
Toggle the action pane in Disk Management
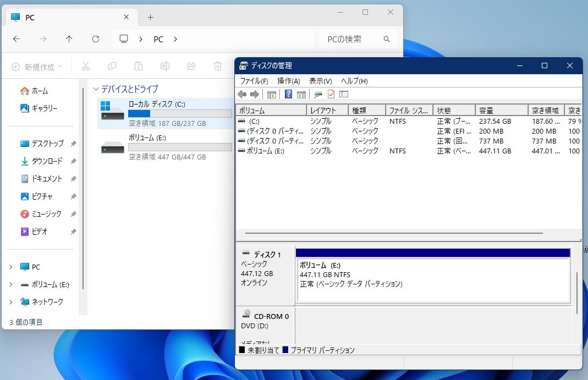[300, 95]
